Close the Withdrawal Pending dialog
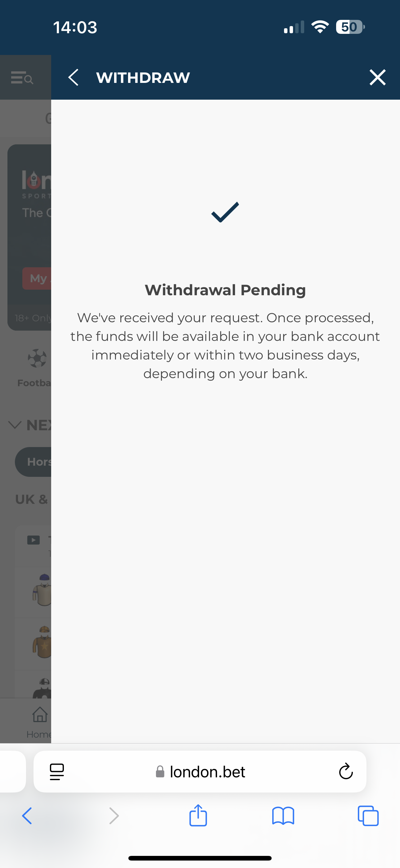The height and width of the screenshot is (868, 400). [377, 77]
